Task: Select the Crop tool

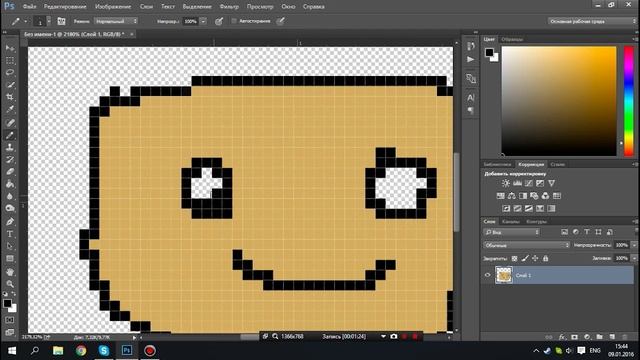Action: click(x=10, y=97)
